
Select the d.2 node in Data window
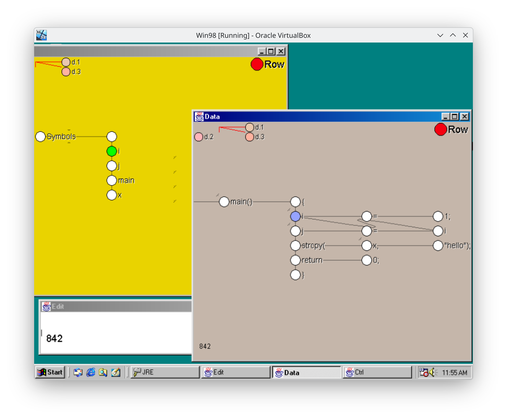click(199, 137)
